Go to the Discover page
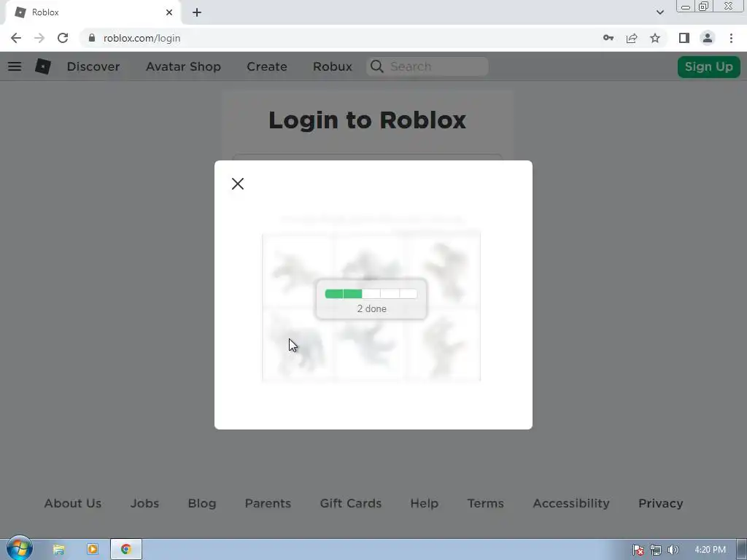The width and height of the screenshot is (747, 560). click(x=93, y=66)
